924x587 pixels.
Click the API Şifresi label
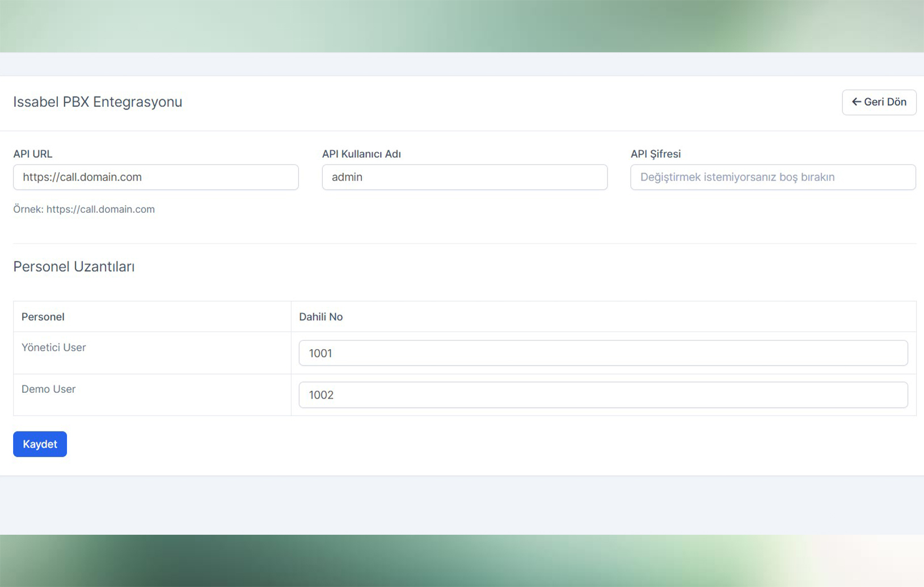tap(655, 154)
